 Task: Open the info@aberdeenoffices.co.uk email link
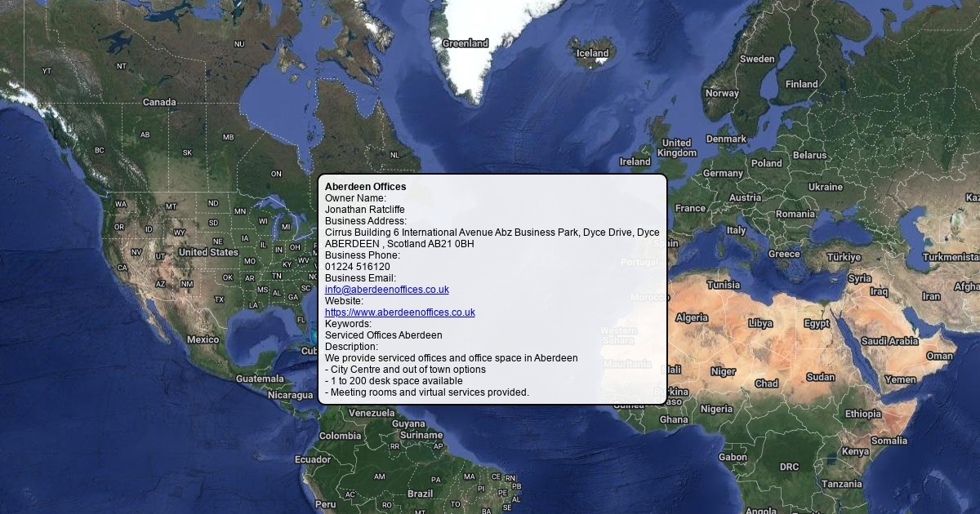point(387,290)
